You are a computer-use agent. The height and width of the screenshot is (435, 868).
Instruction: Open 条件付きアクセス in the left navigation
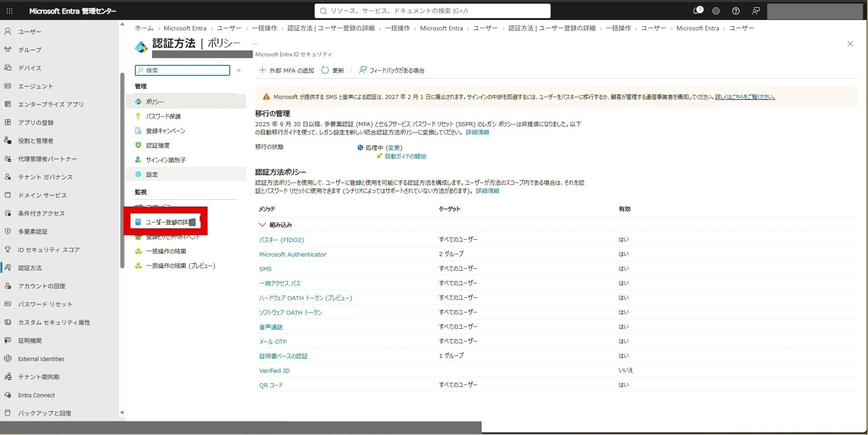click(x=41, y=213)
